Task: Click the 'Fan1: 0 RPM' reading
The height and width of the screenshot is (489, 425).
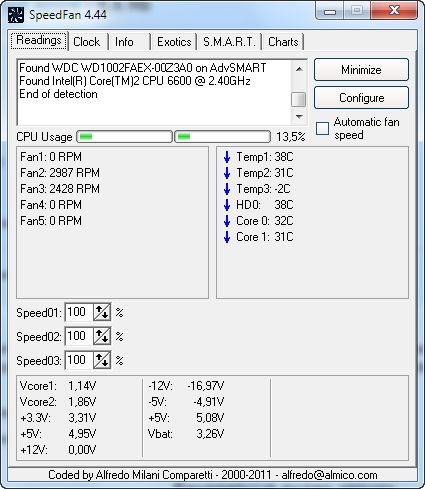Action: (51, 157)
